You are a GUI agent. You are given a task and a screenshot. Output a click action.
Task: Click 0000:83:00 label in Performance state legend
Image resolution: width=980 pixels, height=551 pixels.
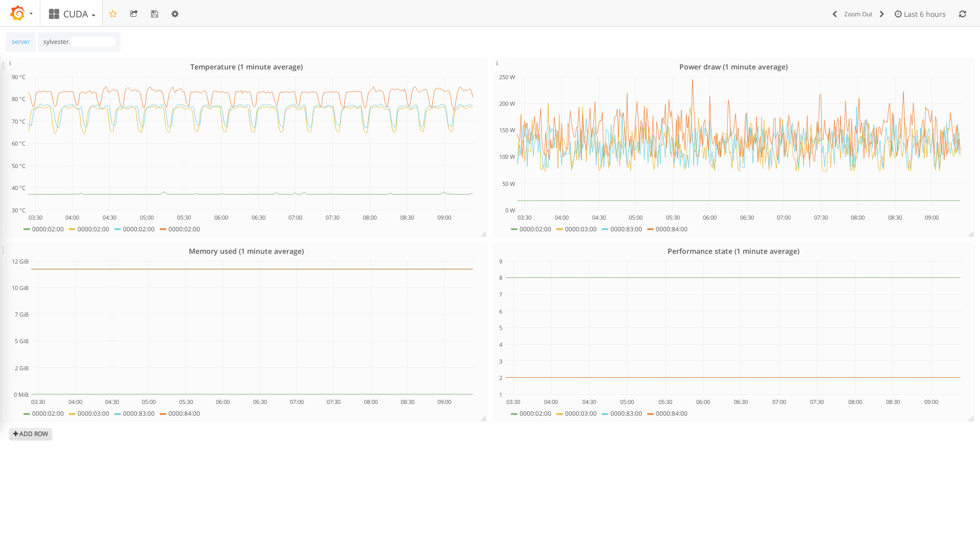[x=626, y=414]
